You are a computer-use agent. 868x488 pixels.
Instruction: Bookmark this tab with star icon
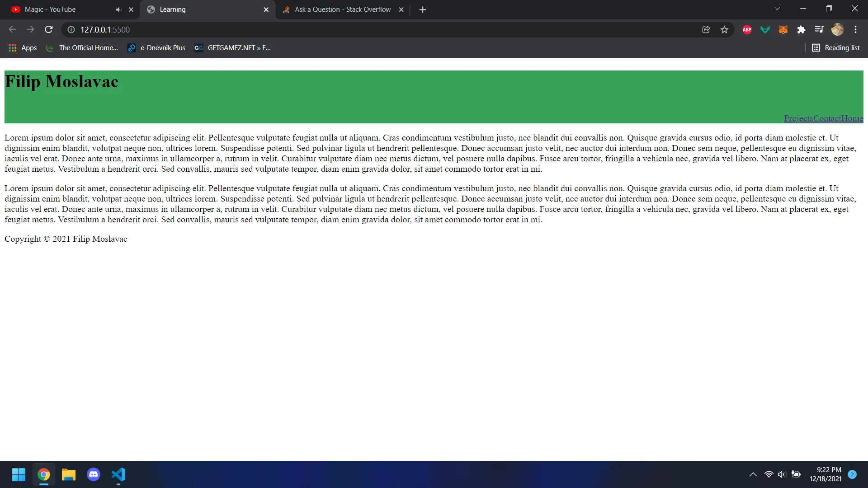click(724, 29)
